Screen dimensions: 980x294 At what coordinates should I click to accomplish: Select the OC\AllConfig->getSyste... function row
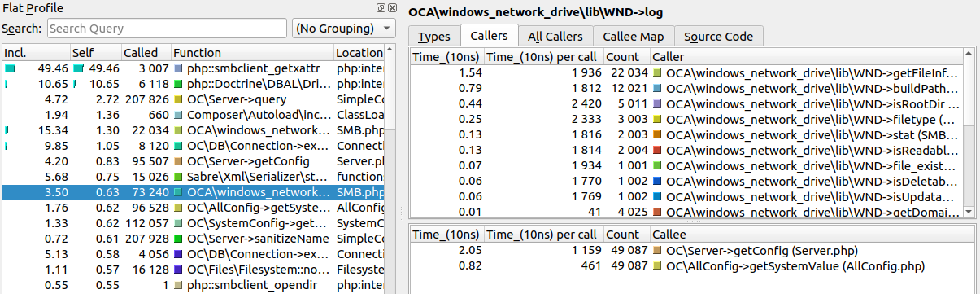(193, 208)
